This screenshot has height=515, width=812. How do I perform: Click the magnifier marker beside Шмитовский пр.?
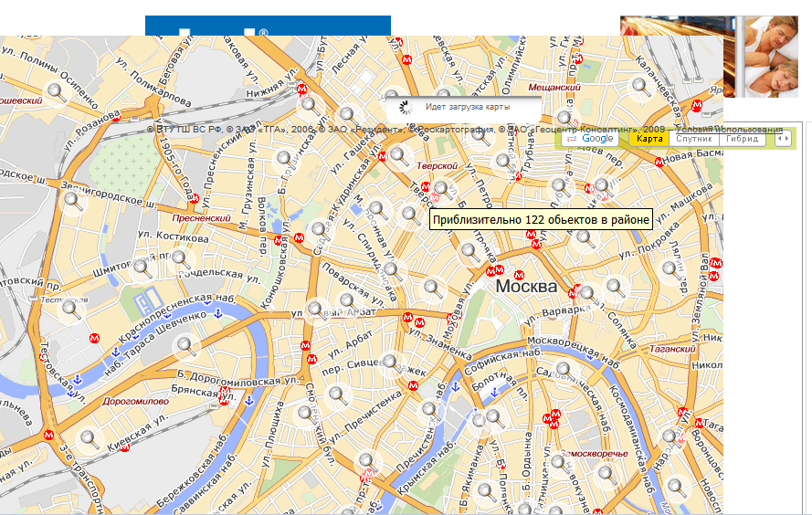[142, 268]
